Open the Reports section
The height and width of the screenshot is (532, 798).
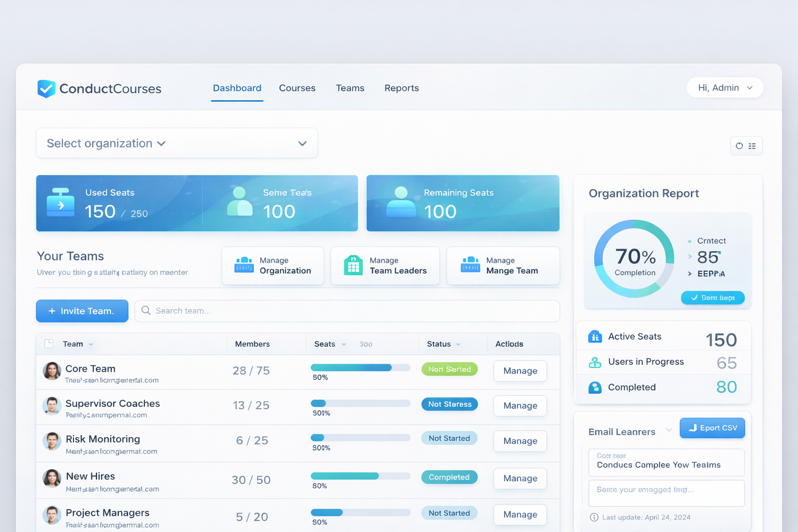[401, 88]
